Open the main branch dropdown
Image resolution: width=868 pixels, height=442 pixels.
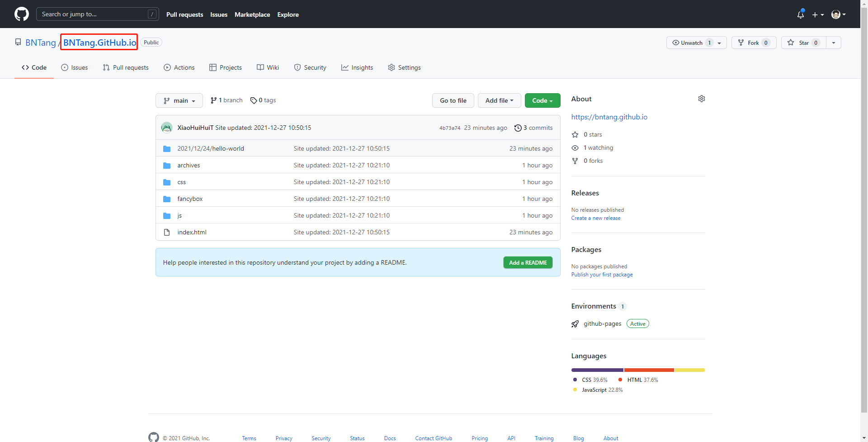(x=179, y=100)
